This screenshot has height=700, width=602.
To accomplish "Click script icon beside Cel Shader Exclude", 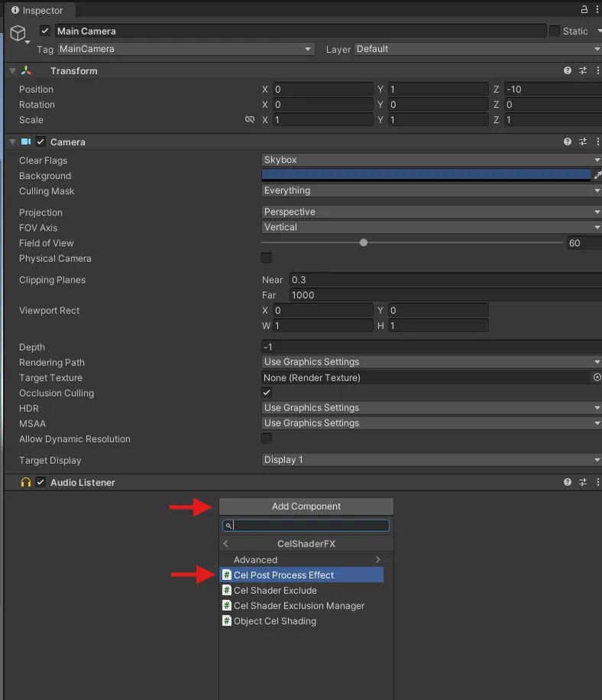I will pos(227,590).
